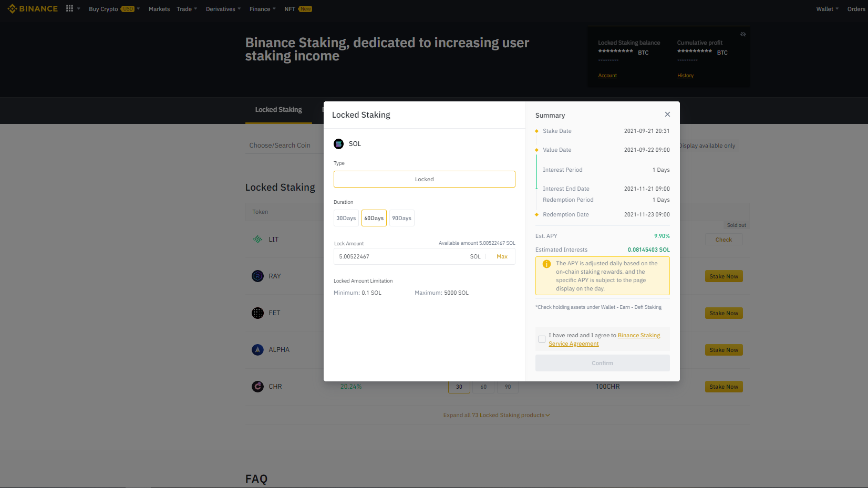Click the ALPHA token icon

tap(257, 350)
